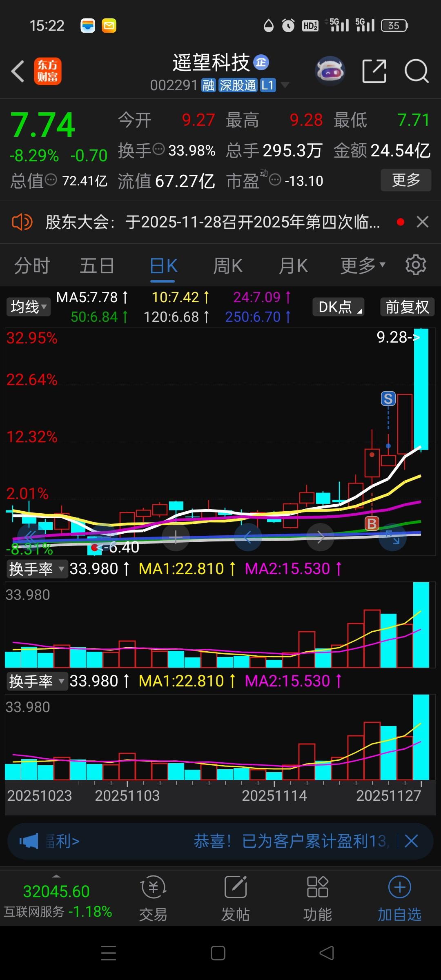This screenshot has height=980, width=441.
Task: Dismiss the shareholder meeting notice
Action: (x=423, y=222)
